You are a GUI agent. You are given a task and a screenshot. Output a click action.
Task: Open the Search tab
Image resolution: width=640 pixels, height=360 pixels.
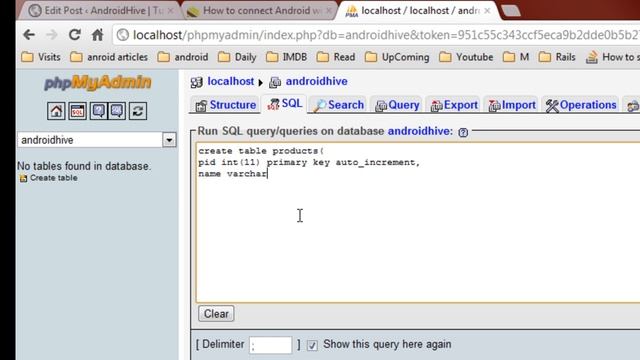click(x=338, y=105)
